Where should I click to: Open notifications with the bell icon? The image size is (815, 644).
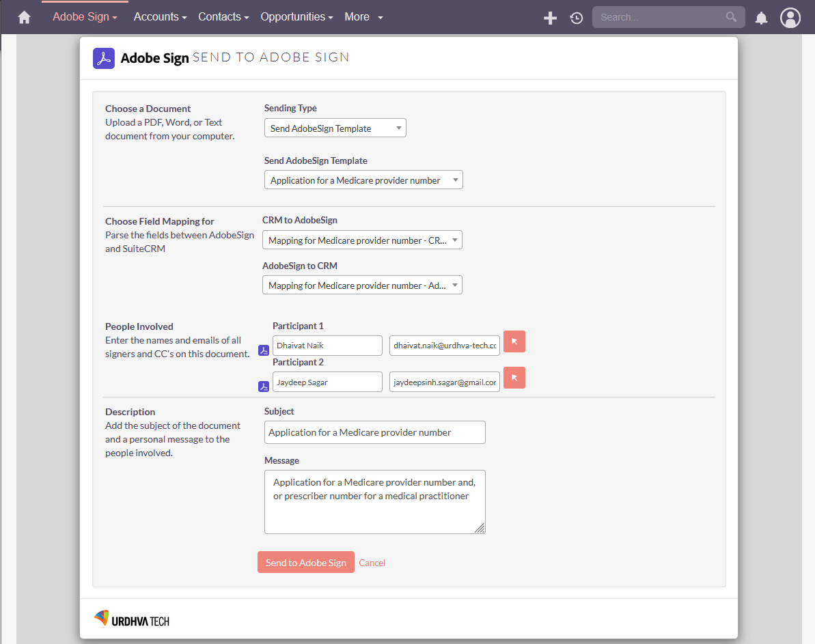(761, 18)
